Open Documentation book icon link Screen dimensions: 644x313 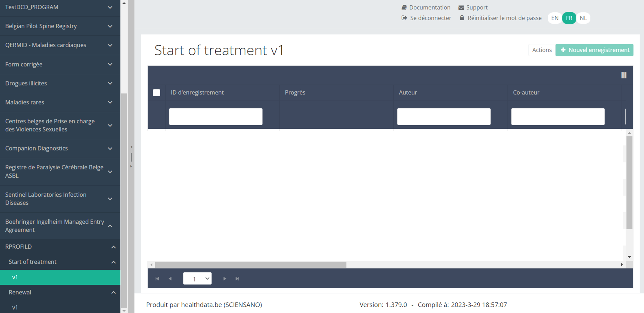pyautogui.click(x=404, y=7)
